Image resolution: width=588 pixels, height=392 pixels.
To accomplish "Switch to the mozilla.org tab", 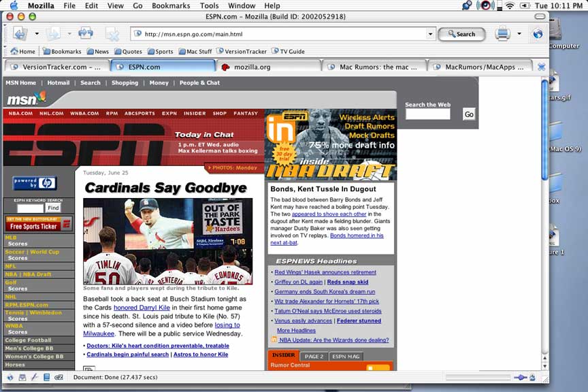I will tap(269, 67).
